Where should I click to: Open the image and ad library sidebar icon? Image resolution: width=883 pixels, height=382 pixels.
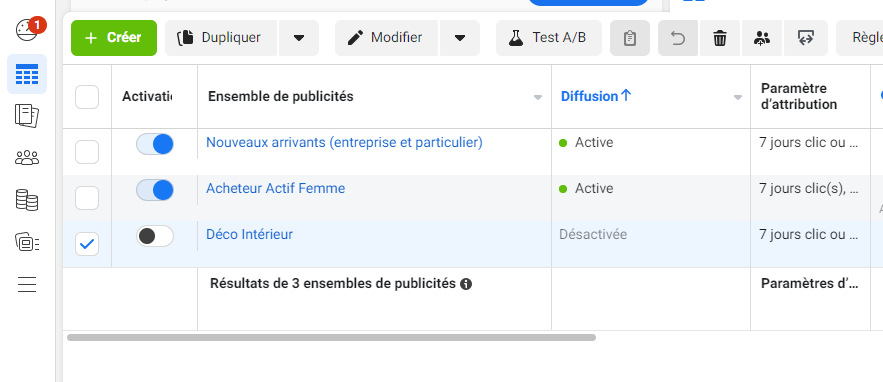click(x=27, y=242)
